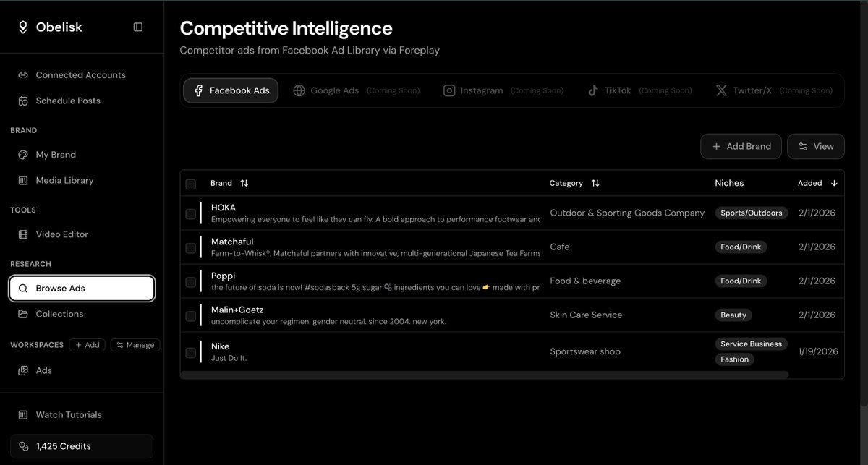This screenshot has height=465, width=868.
Task: Click the Media Library icon
Action: pos(23,180)
